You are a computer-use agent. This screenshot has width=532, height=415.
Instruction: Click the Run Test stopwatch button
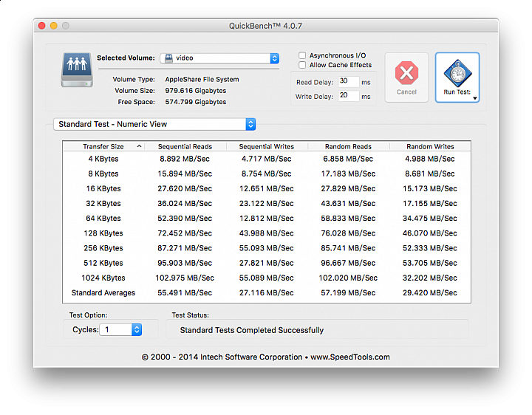tap(457, 78)
